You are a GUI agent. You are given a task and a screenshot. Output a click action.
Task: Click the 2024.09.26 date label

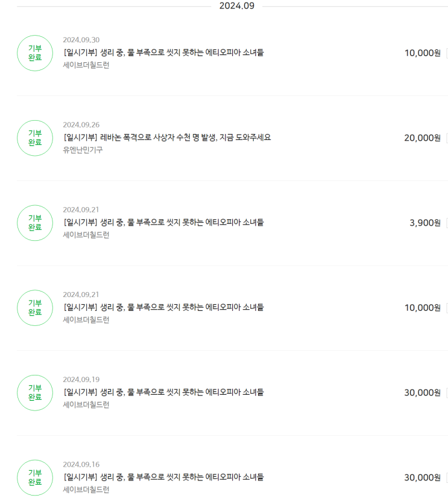[81, 125]
